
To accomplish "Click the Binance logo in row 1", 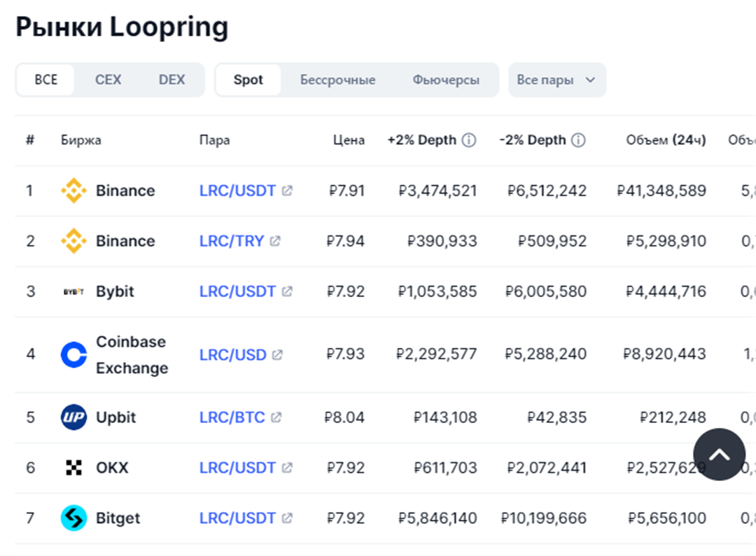I will tap(73, 190).
